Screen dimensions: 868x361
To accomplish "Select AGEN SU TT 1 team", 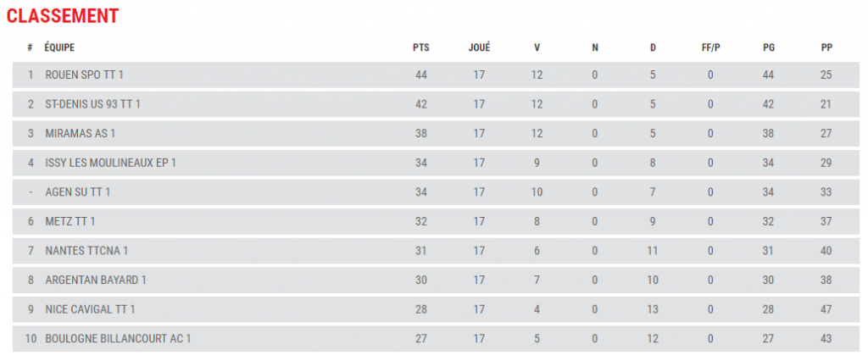I will 78,192.
